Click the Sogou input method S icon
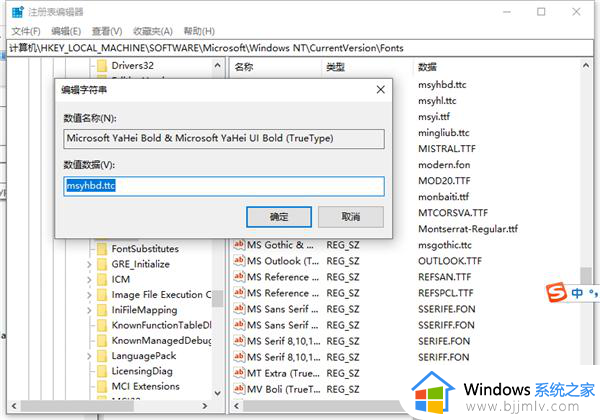The height and width of the screenshot is (420, 600). 556,293
